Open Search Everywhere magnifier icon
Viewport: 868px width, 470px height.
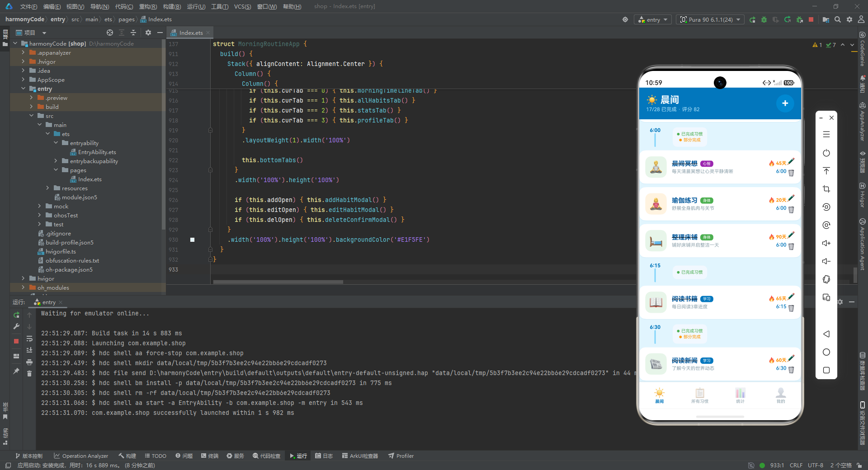click(x=838, y=19)
